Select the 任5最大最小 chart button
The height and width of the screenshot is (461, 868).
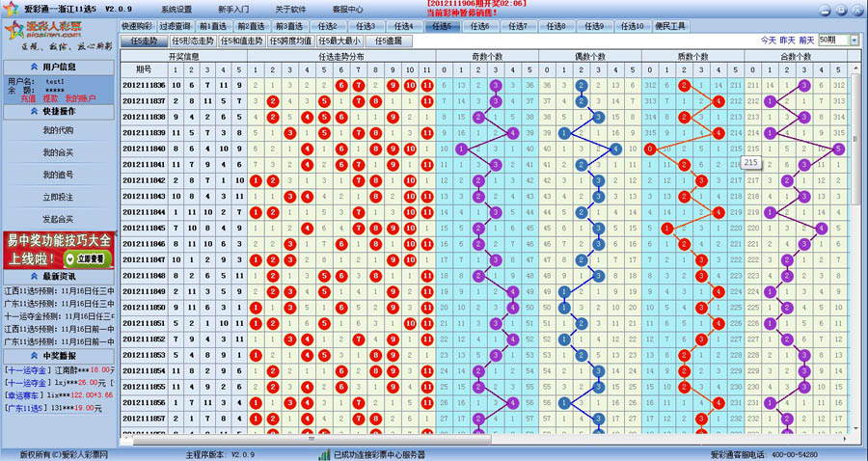(x=339, y=41)
